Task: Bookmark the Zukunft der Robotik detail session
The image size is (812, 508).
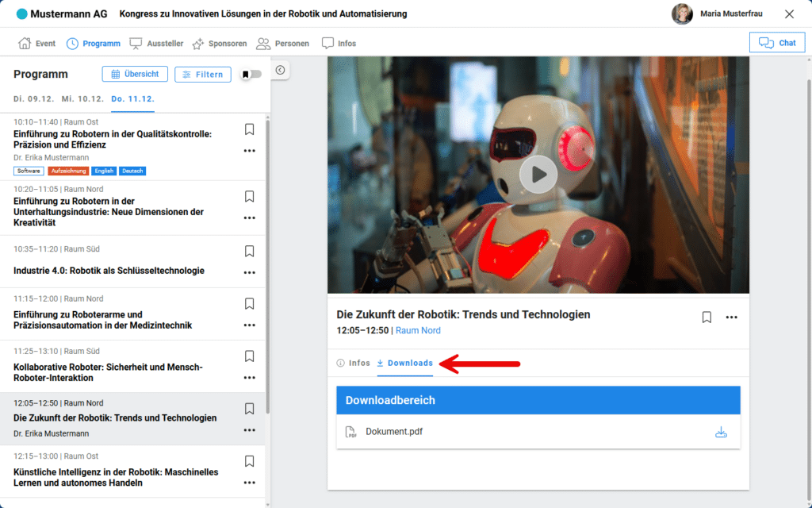Action: tap(707, 317)
